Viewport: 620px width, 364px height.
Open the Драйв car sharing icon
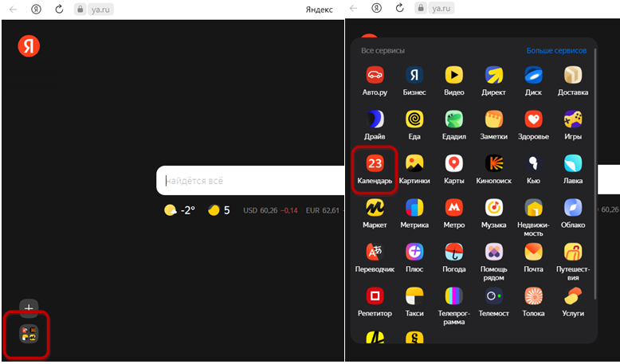[x=375, y=119]
